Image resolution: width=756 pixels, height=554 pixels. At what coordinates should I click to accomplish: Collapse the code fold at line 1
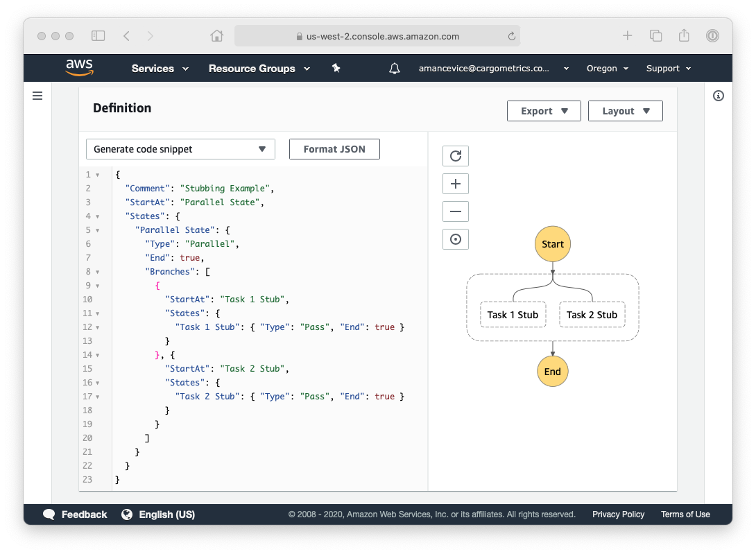pos(97,175)
